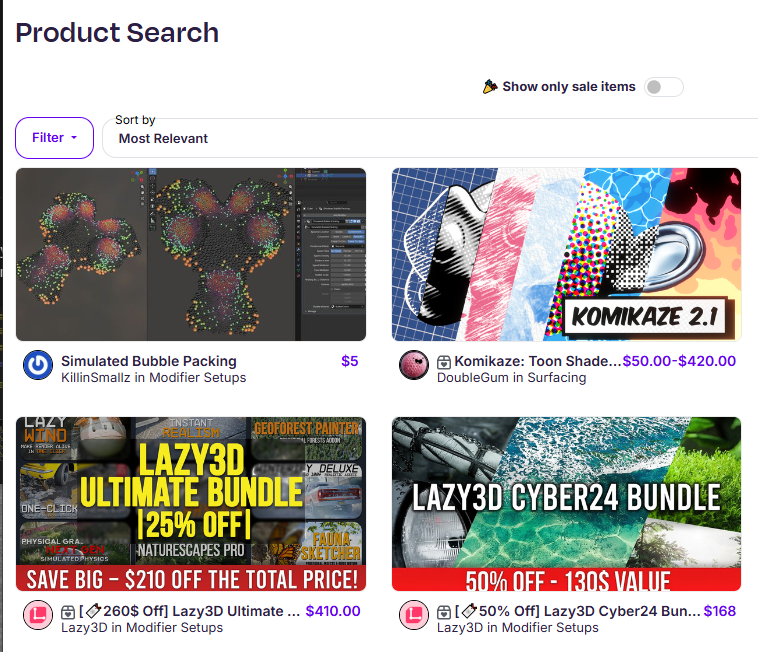The height and width of the screenshot is (652, 758).
Task: Click Lazy3D in Modifier Setups under Cyber24 Bundle
Action: (x=518, y=627)
